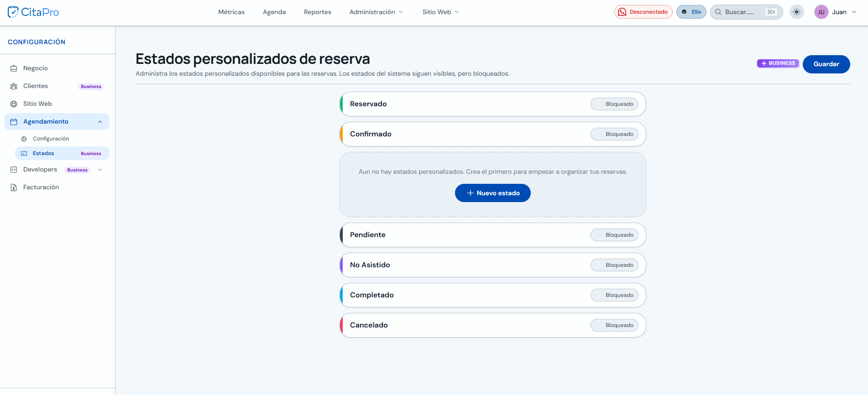Click the plus icon in Nuevo estado

471,193
